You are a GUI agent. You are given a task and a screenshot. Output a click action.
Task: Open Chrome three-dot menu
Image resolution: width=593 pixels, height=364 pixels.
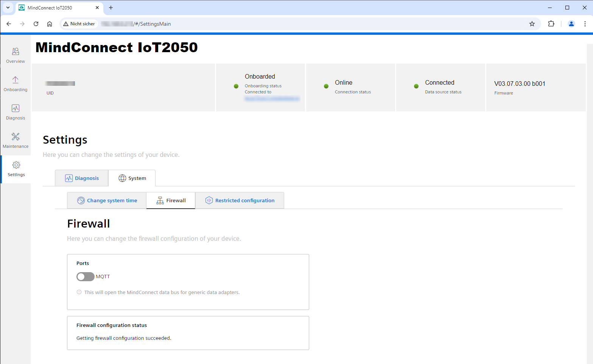[x=585, y=24]
